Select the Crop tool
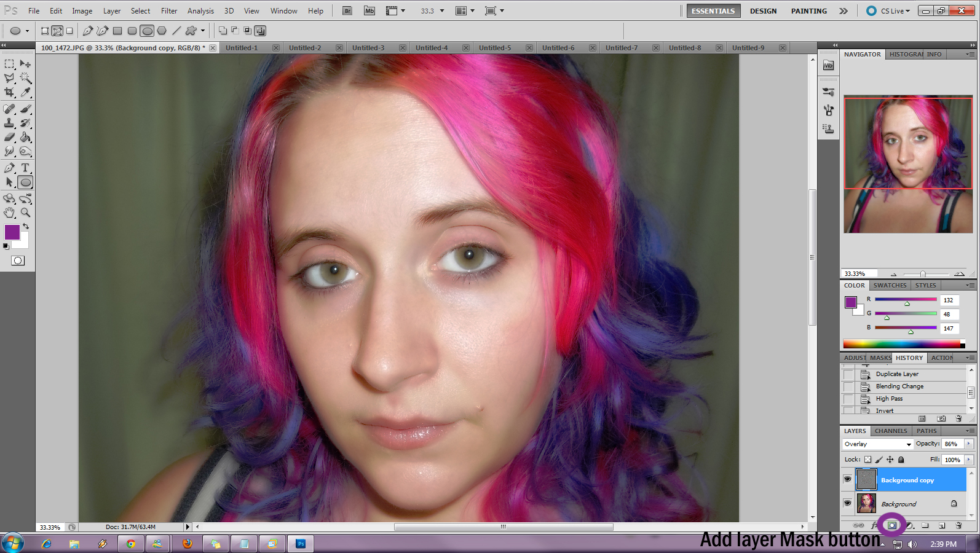The height and width of the screenshot is (553, 980). [x=9, y=93]
